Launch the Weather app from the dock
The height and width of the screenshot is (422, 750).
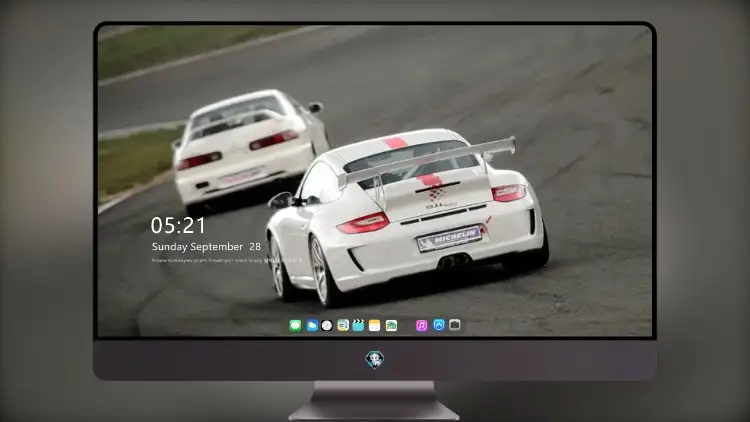(x=311, y=326)
